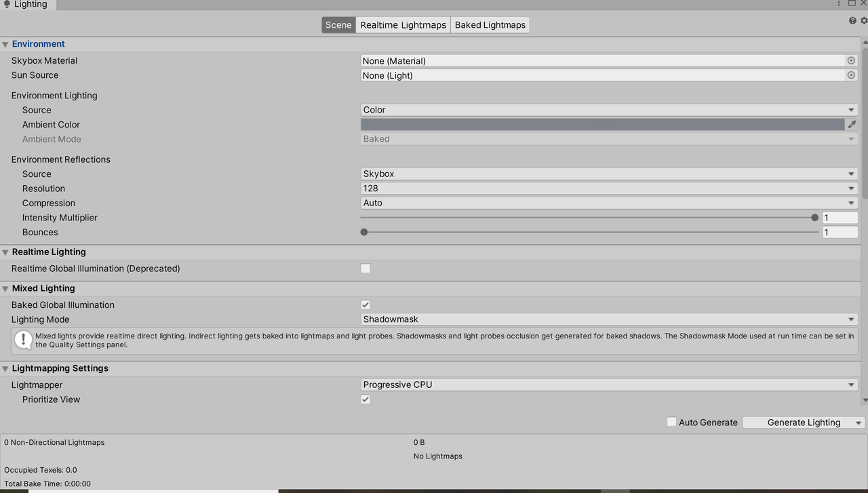Viewport: 868px width, 493px height.
Task: Select the Ambient Color eyedropper
Action: click(852, 124)
